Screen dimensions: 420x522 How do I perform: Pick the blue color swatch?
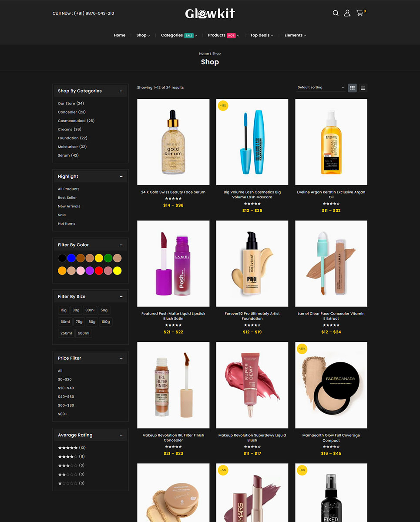click(x=71, y=258)
